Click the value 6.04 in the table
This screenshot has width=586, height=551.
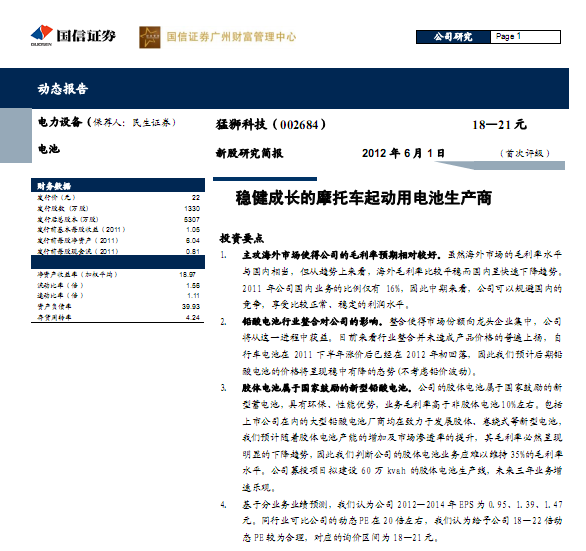193,240
